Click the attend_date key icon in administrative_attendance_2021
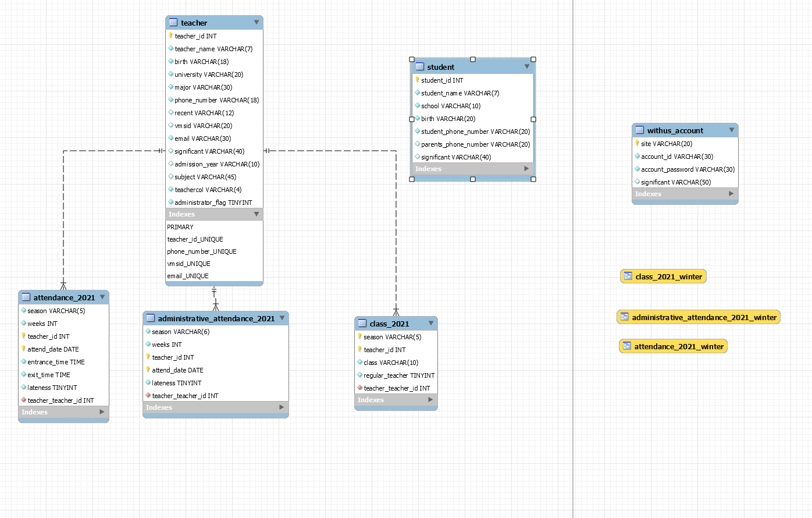 pyautogui.click(x=148, y=370)
